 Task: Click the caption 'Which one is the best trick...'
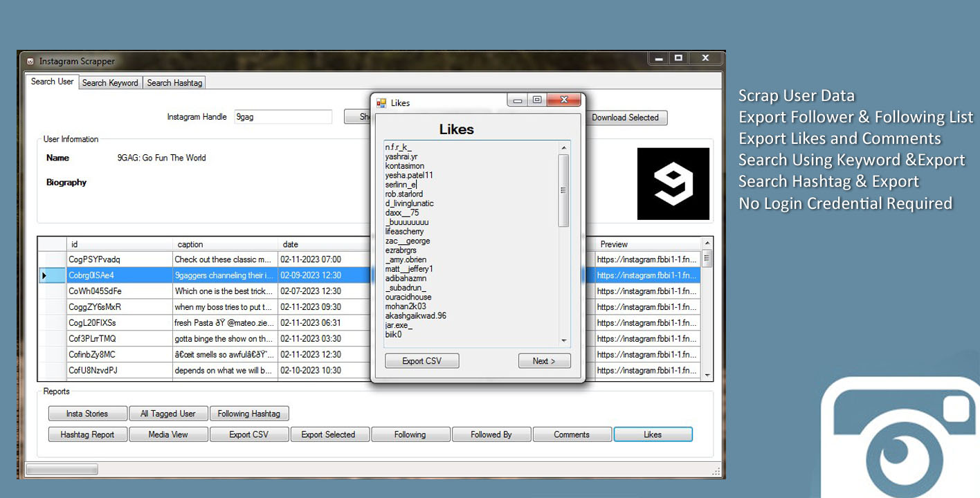pyautogui.click(x=224, y=291)
